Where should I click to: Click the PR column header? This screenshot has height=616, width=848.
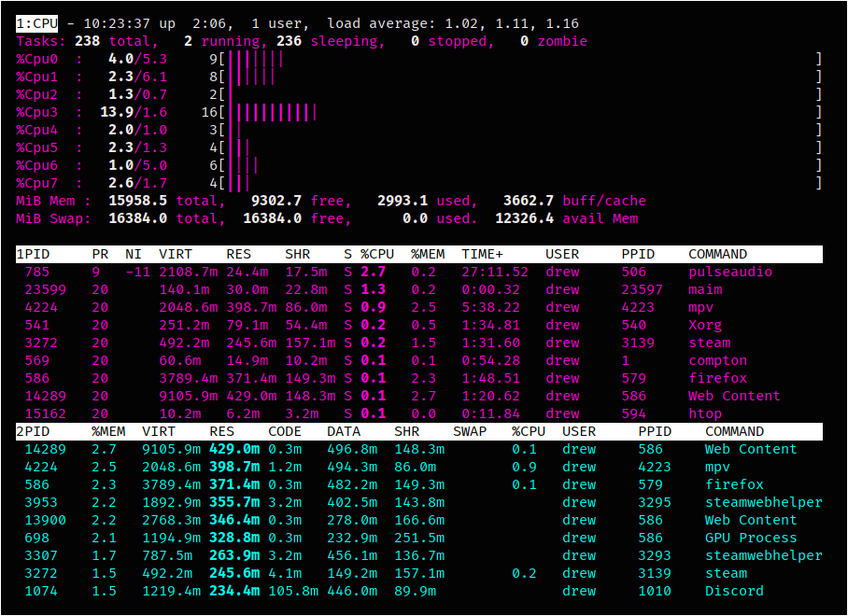(100, 254)
